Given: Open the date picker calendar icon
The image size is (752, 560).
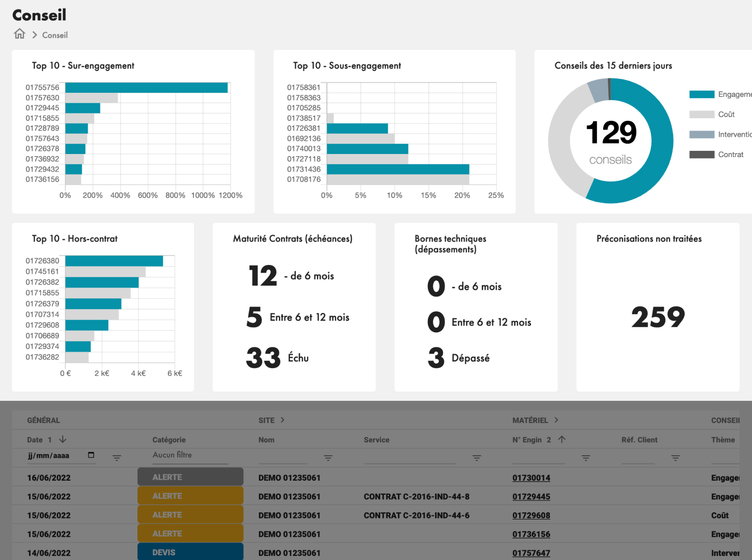Looking at the screenshot, I should pos(91,455).
